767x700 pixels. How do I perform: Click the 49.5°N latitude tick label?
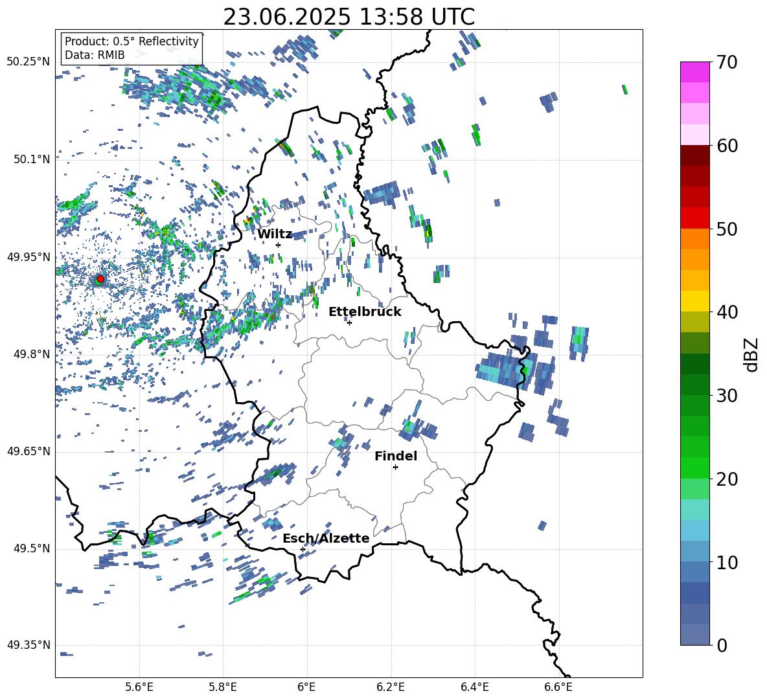tap(32, 548)
